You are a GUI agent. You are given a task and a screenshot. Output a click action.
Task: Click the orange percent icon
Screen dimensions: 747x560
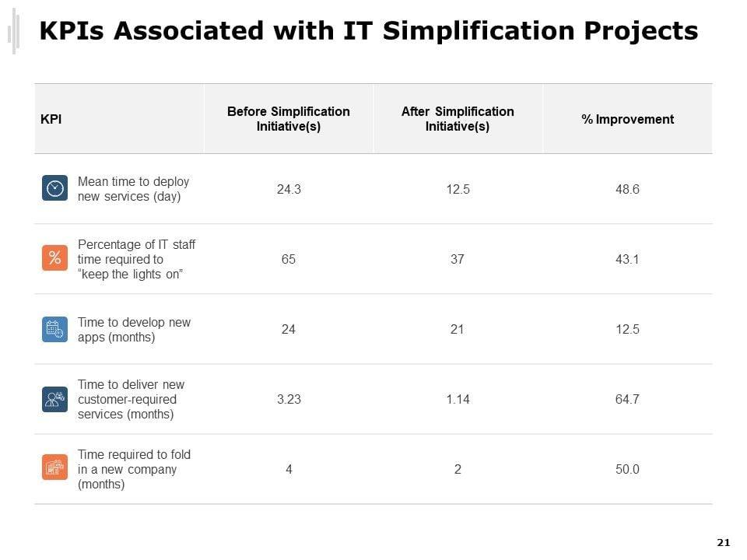click(x=54, y=258)
